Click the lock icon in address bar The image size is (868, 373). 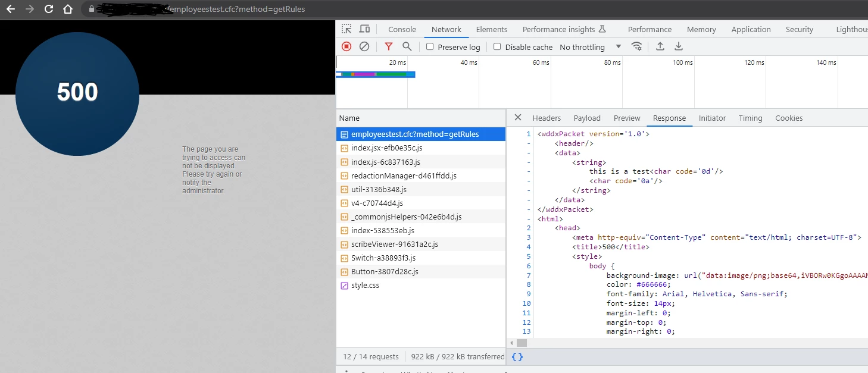[91, 10]
